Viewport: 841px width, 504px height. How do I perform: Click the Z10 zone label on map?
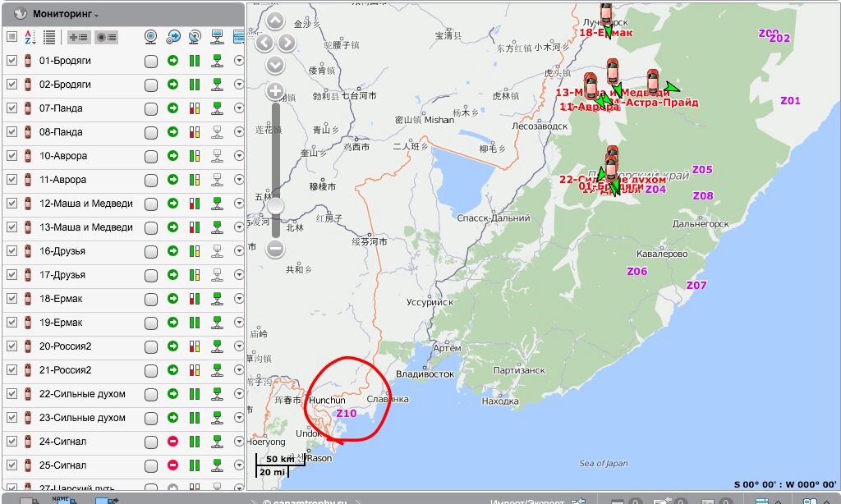346,414
